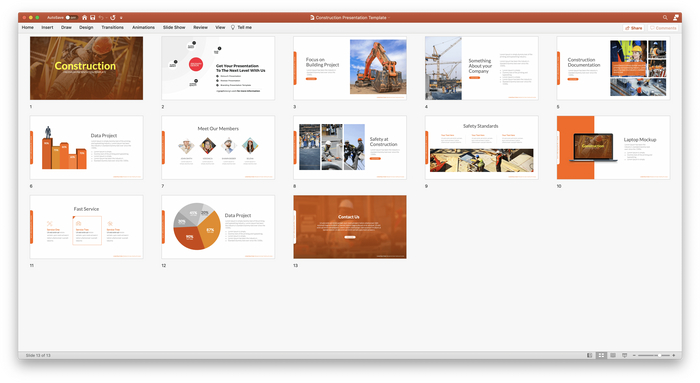Select slide 11 Fast Service thumbnail
Screen dimensions: 700x383
(x=87, y=227)
